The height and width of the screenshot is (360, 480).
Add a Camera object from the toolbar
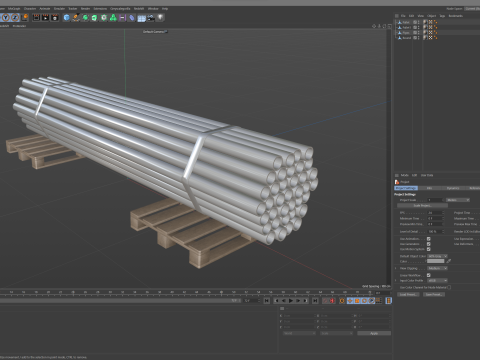pos(151,17)
